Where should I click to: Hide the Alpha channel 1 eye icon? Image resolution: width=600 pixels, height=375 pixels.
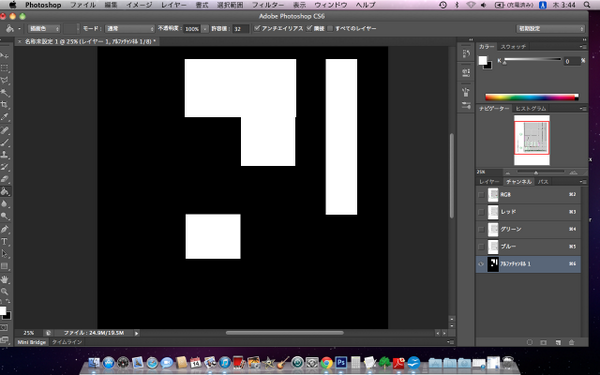point(481,264)
